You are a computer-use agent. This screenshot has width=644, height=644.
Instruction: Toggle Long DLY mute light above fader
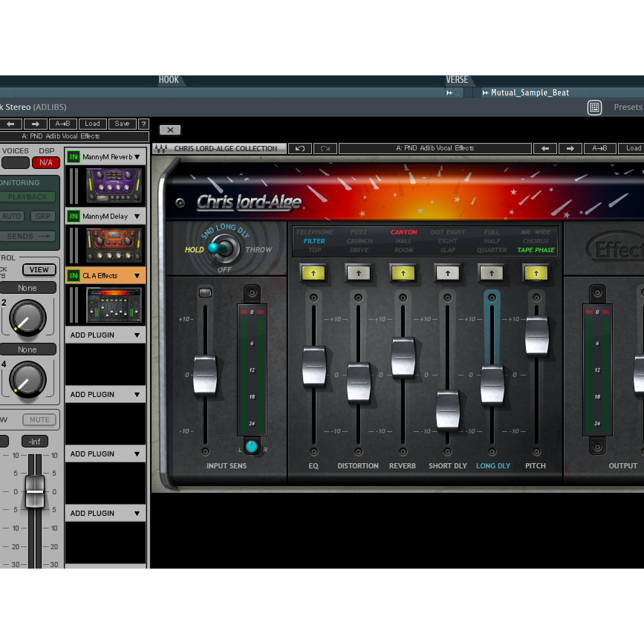click(x=492, y=297)
